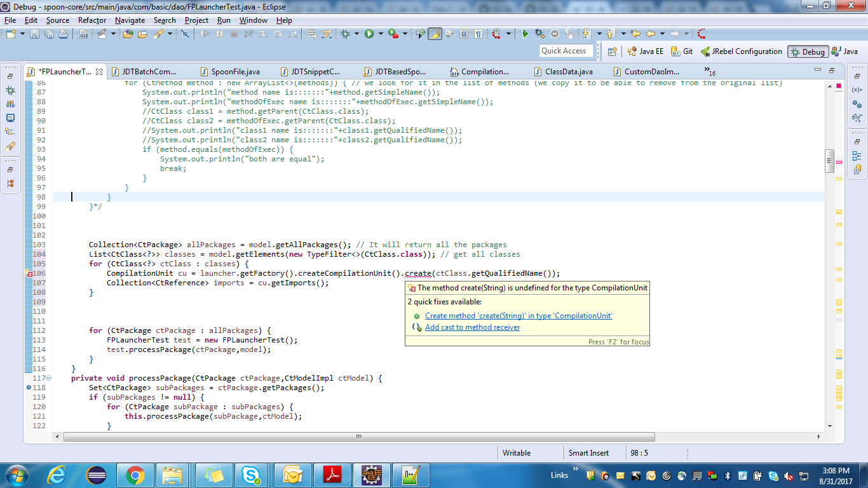
Task: Click the Skip All Breakpoints toggle
Action: coord(185,34)
